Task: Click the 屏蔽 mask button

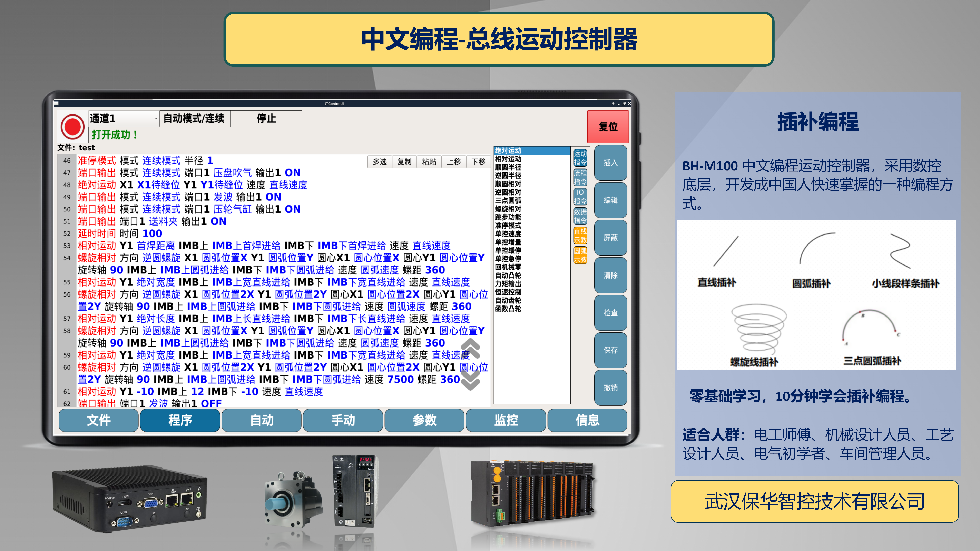Action: click(611, 238)
